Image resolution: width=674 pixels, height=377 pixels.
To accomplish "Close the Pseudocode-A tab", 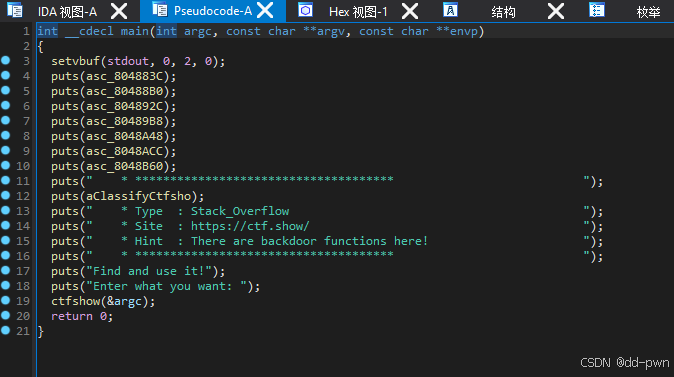I will [x=265, y=10].
